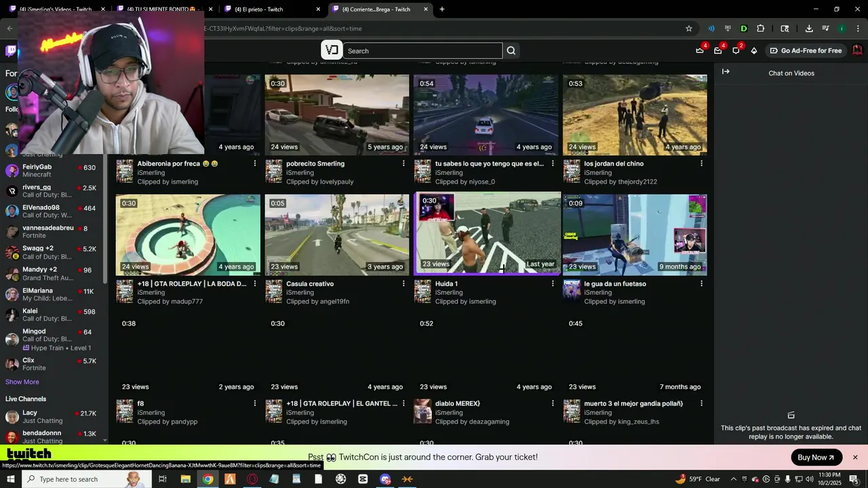Viewport: 868px width, 488px height.
Task: Open vannesadeabreu channel in sidebar
Action: (53, 232)
